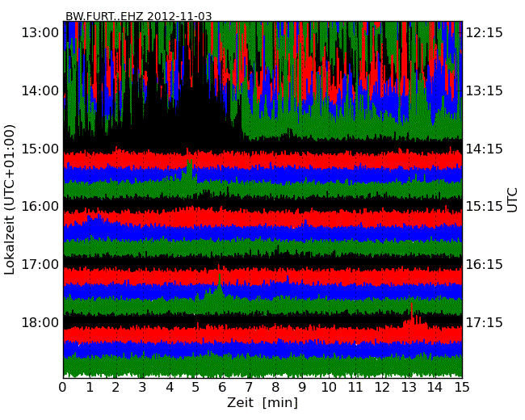Viewport: 525px width, 420px height.
Task: Select the 18:00 local time label
Action: tap(40, 322)
